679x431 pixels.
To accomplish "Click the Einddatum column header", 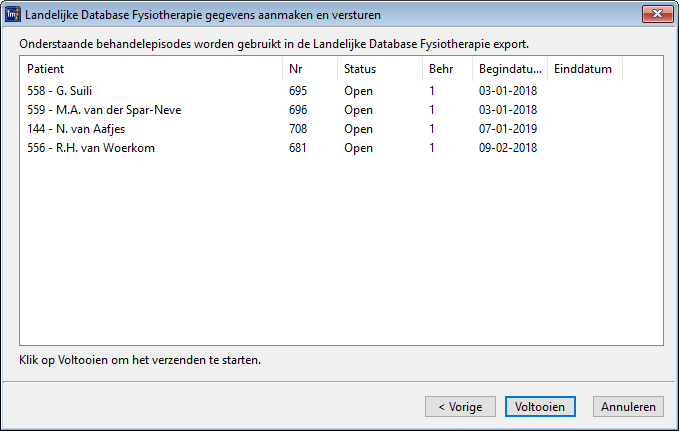I will click(584, 69).
